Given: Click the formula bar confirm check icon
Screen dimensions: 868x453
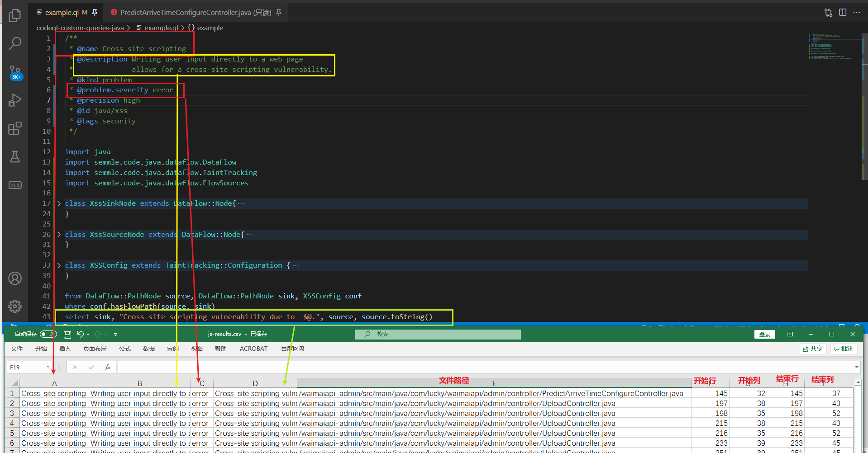Looking at the screenshot, I should [91, 367].
